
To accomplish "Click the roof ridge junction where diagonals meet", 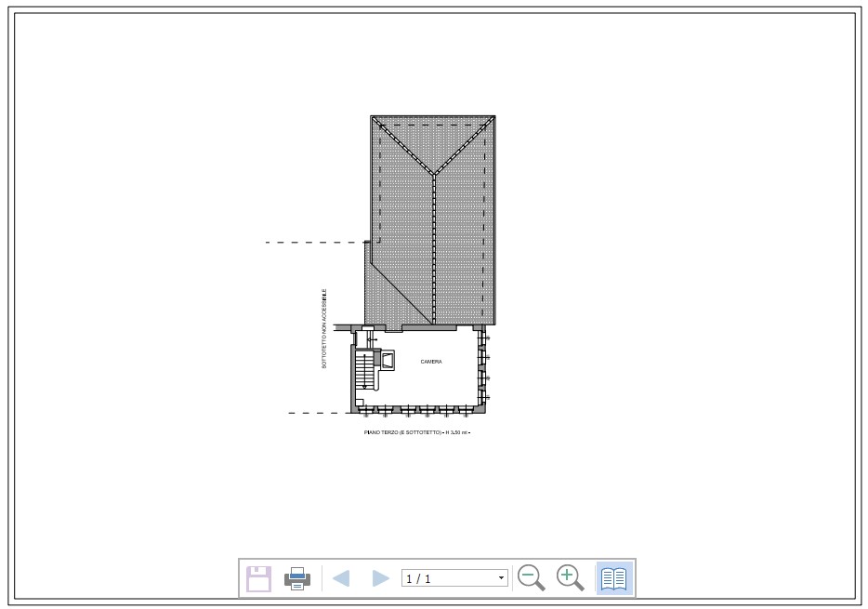I will 434,174.
